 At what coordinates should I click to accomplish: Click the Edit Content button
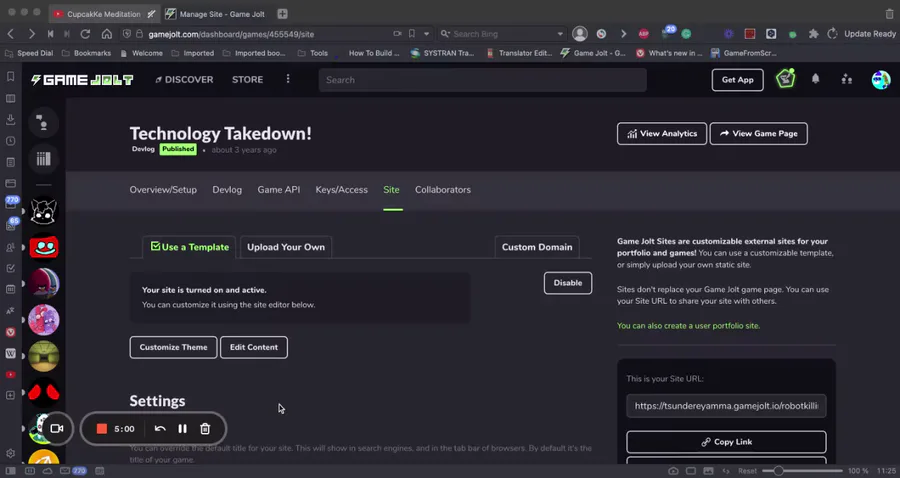(254, 347)
